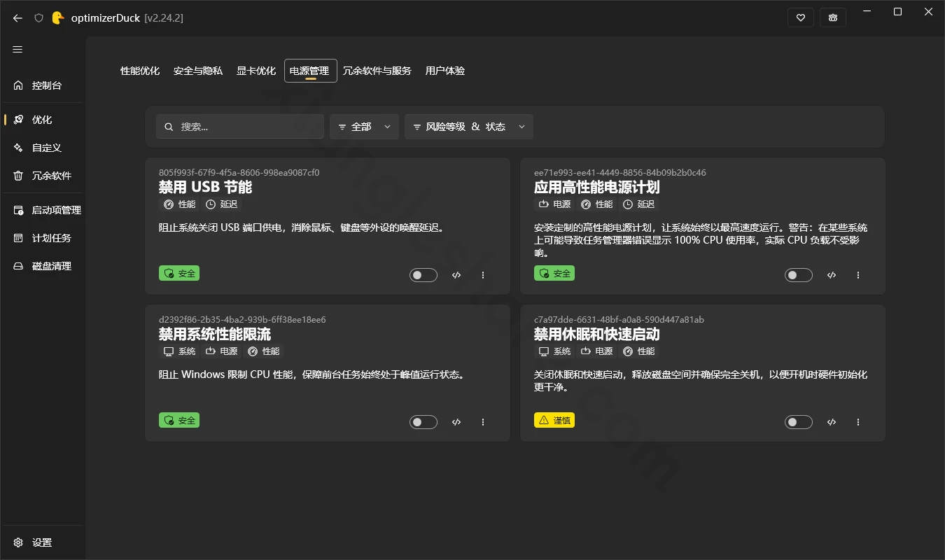The height and width of the screenshot is (560, 945).
Task: Toggle the 禁用 USB 节能 switch
Action: pos(423,275)
